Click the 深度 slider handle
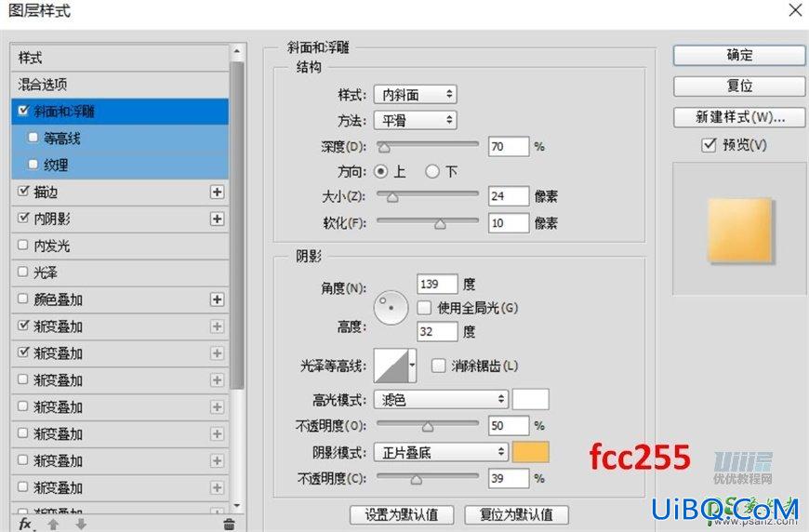The height and width of the screenshot is (532, 809). [384, 148]
